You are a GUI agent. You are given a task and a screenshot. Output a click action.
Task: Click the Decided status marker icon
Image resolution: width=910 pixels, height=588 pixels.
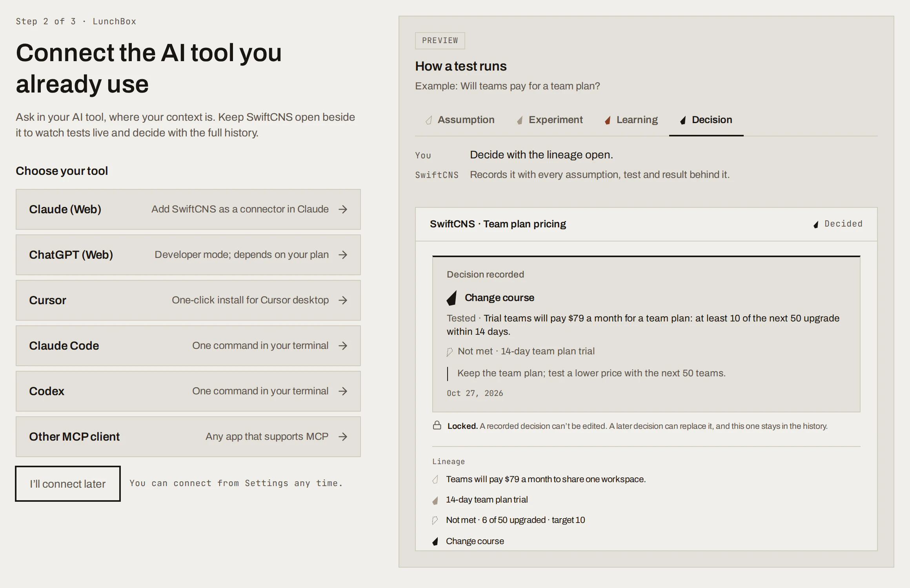pyautogui.click(x=816, y=224)
